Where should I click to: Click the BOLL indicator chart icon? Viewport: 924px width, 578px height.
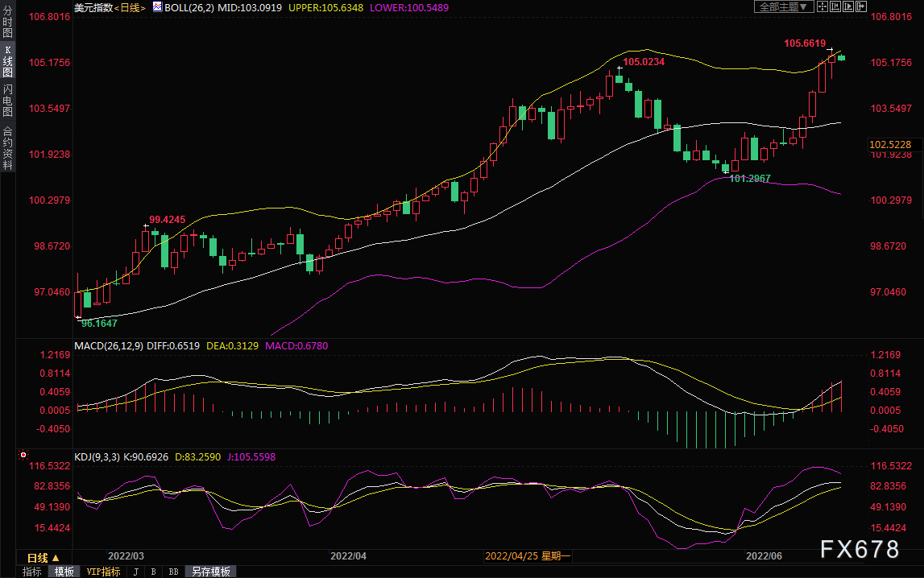(157, 7)
